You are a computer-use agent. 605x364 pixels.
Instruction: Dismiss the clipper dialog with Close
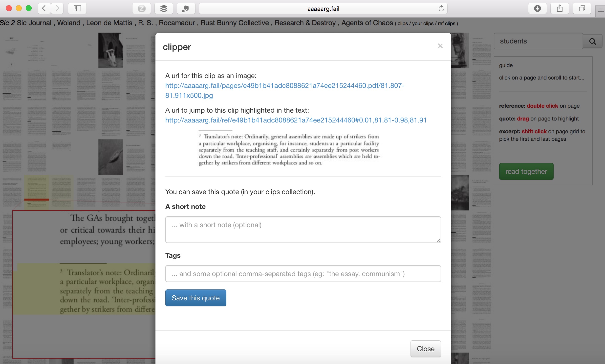click(426, 349)
